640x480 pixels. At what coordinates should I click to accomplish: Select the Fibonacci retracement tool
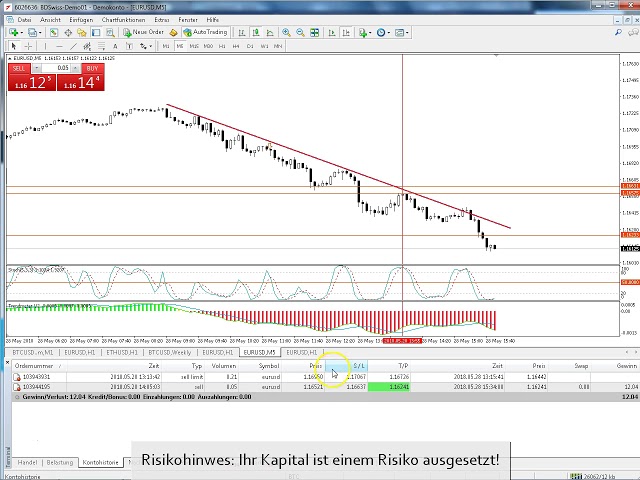pos(101,46)
